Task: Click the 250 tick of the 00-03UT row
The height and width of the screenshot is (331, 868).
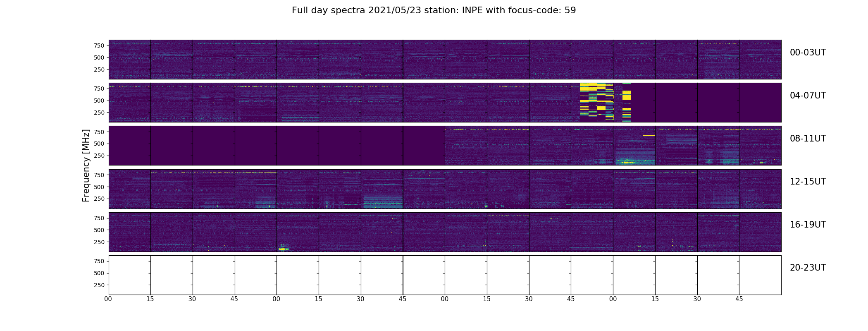Action: [x=99, y=70]
